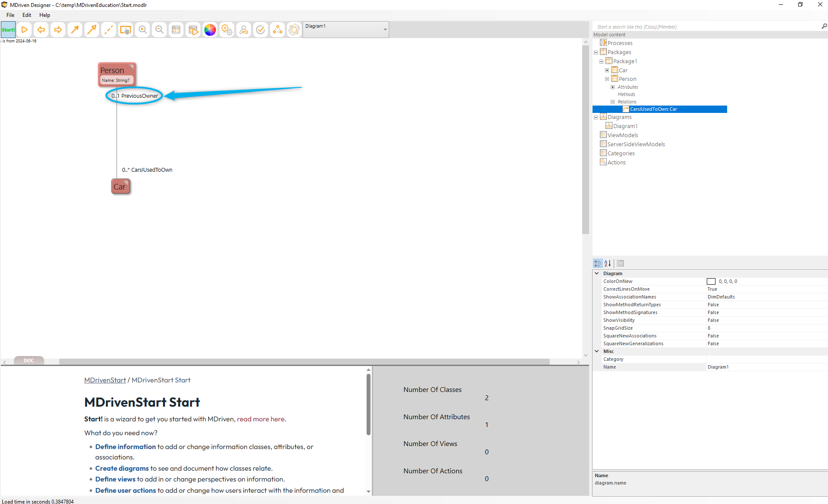Click the 'Define information' link
This screenshot has width=828, height=504.
pyautogui.click(x=126, y=446)
